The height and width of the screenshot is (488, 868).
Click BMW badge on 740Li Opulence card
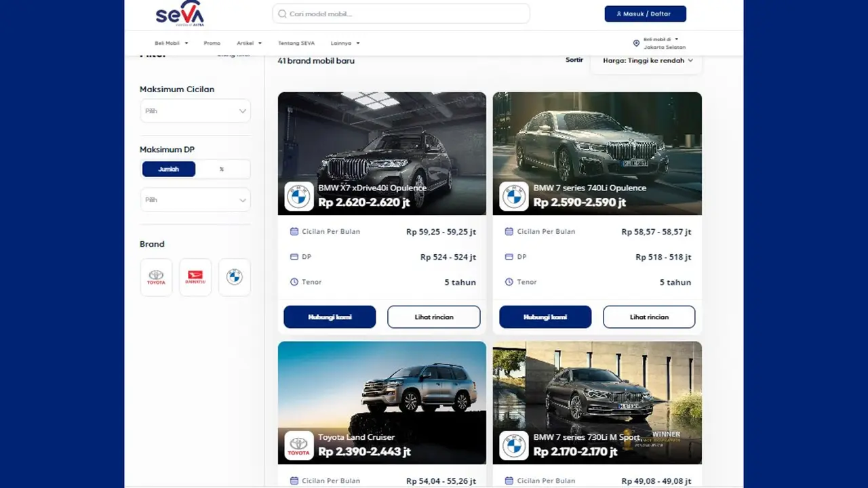tap(514, 196)
